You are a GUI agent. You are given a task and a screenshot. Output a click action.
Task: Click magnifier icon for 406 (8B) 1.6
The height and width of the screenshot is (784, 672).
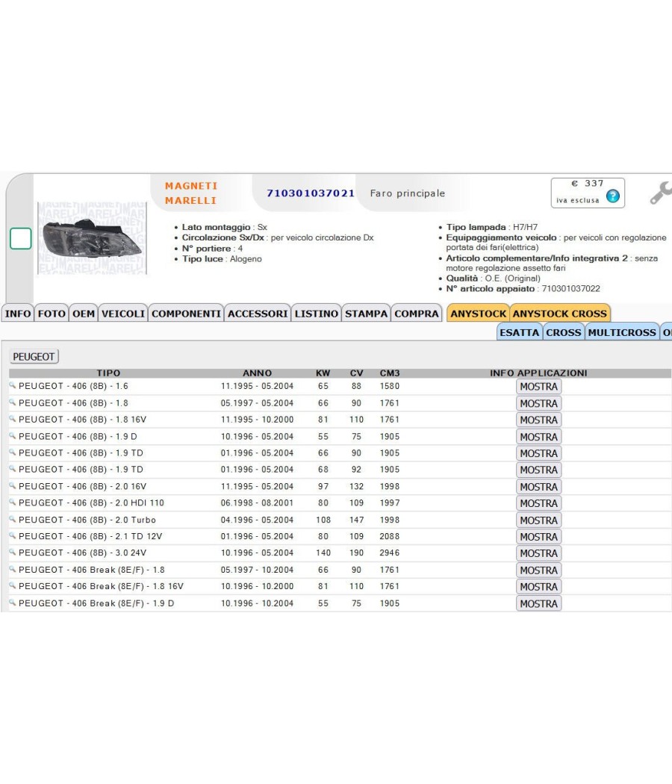[x=13, y=385]
